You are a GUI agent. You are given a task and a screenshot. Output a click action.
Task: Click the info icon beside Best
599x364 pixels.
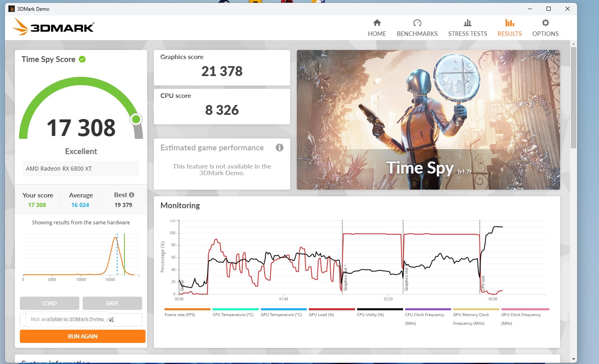point(131,195)
